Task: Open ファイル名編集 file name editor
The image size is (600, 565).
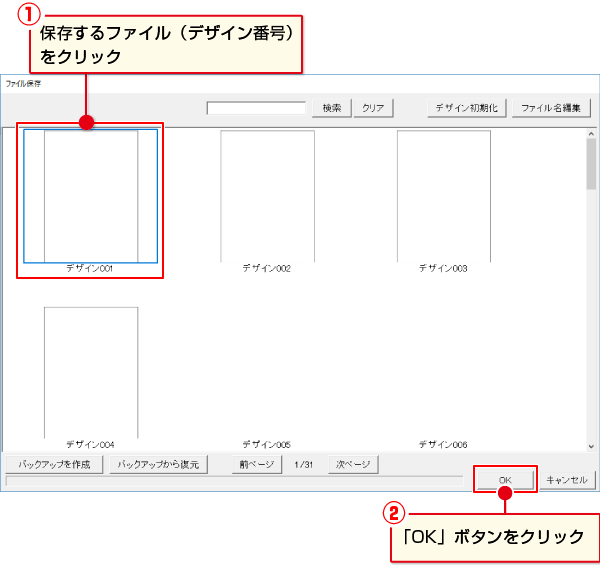Action: [551, 108]
